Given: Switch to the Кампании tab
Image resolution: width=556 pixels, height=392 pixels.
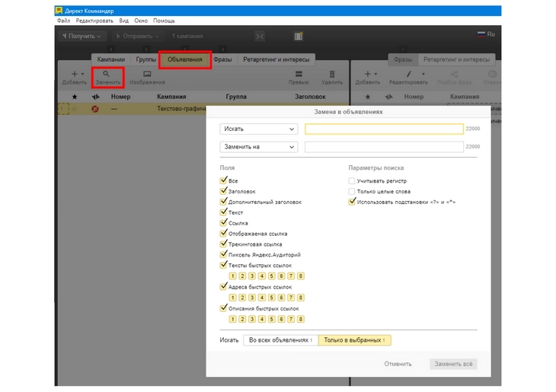Looking at the screenshot, I should tap(111, 59).
